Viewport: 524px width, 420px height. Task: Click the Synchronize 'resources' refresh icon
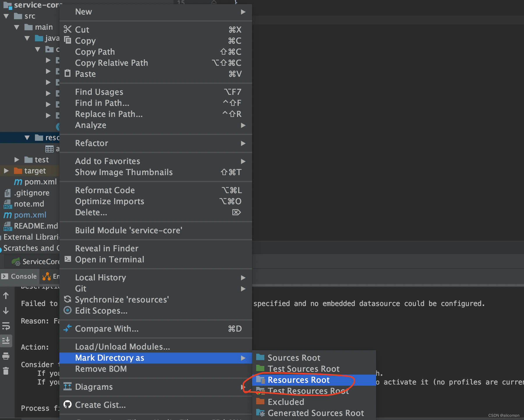(x=68, y=299)
